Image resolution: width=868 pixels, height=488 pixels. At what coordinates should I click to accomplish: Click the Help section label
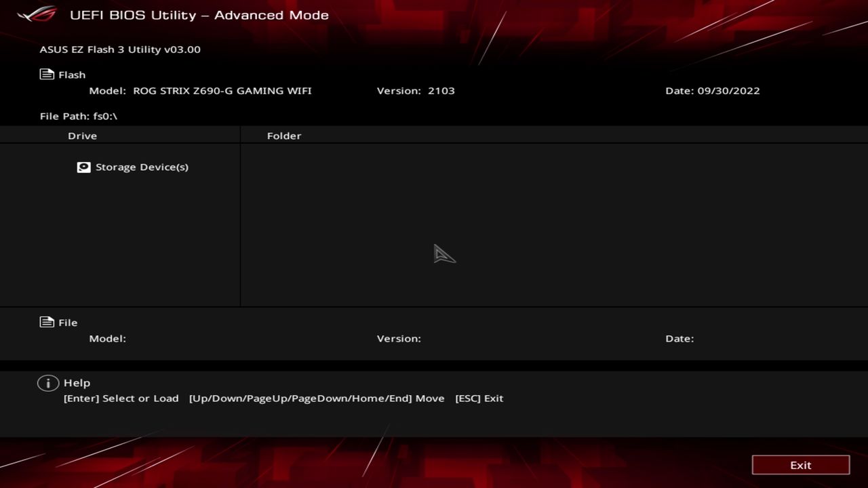[77, 383]
